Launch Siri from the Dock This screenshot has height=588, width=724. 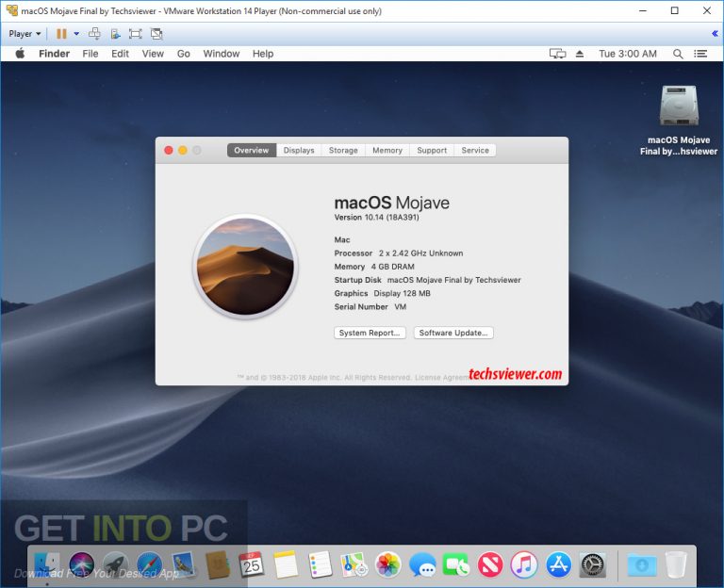click(81, 564)
